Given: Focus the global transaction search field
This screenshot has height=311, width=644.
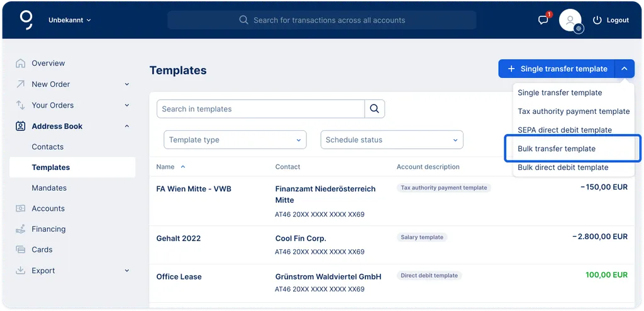Looking at the screenshot, I should tap(321, 20).
